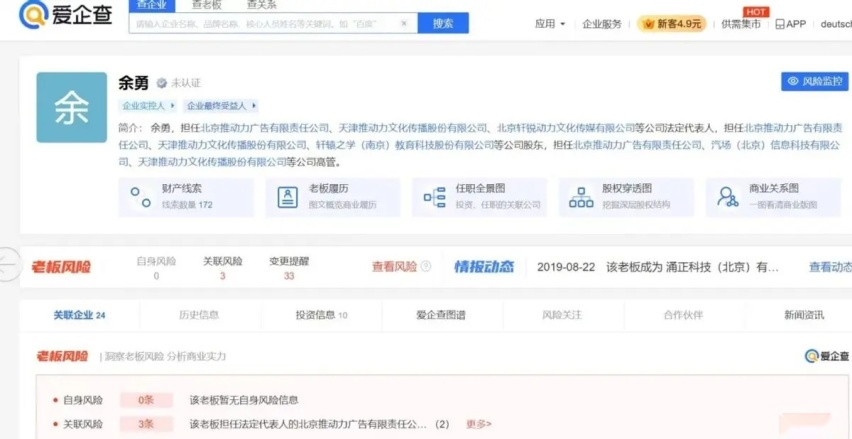
Task: Open 汽场（北京）信息科技有限公司 link
Action: pyautogui.click(x=480, y=153)
